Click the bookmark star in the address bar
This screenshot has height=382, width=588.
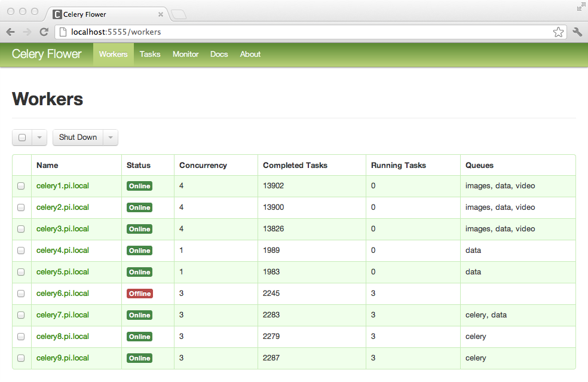pos(558,32)
